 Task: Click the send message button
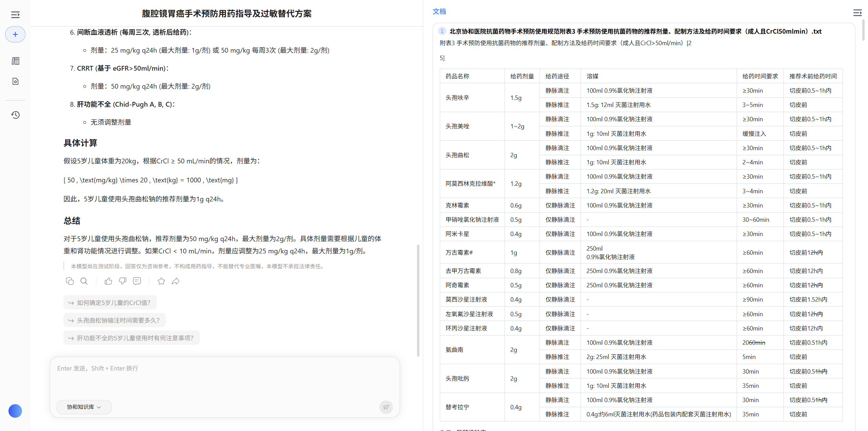[x=386, y=407]
